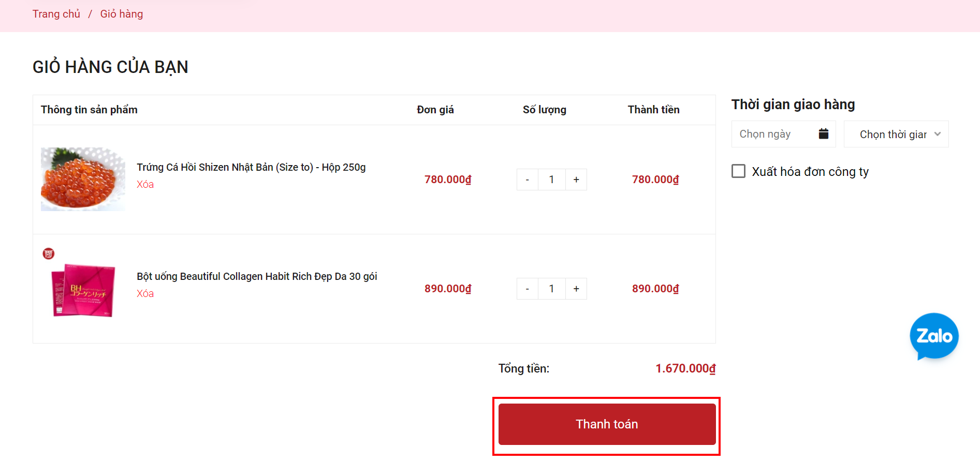Screen dimensions: 980x461
Task: Decrease quantity of the salmon roe product
Action: [527, 180]
